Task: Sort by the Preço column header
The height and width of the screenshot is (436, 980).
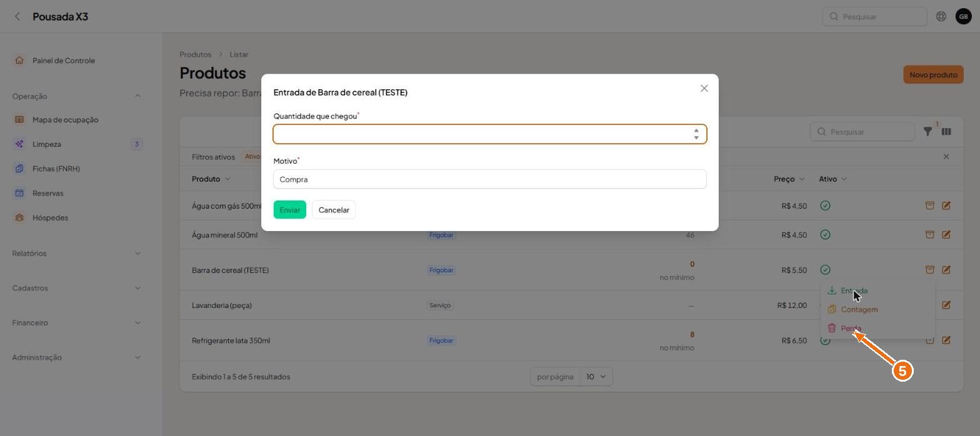Action: [x=789, y=179]
